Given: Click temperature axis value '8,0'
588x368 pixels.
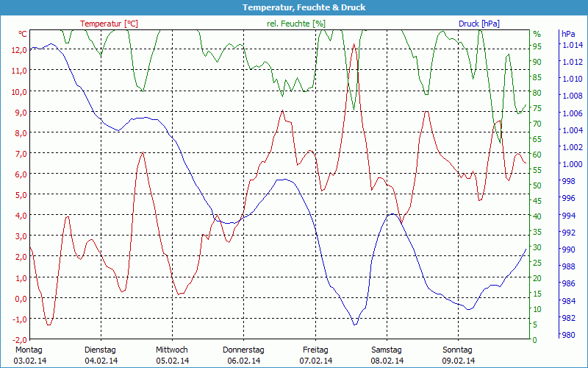Looking at the screenshot, I should 21,132.
